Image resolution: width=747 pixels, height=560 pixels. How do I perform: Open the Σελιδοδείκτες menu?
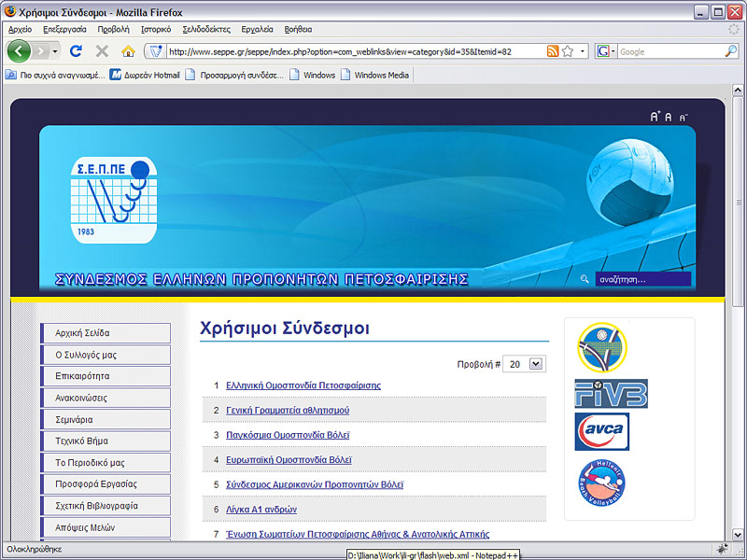(x=206, y=30)
